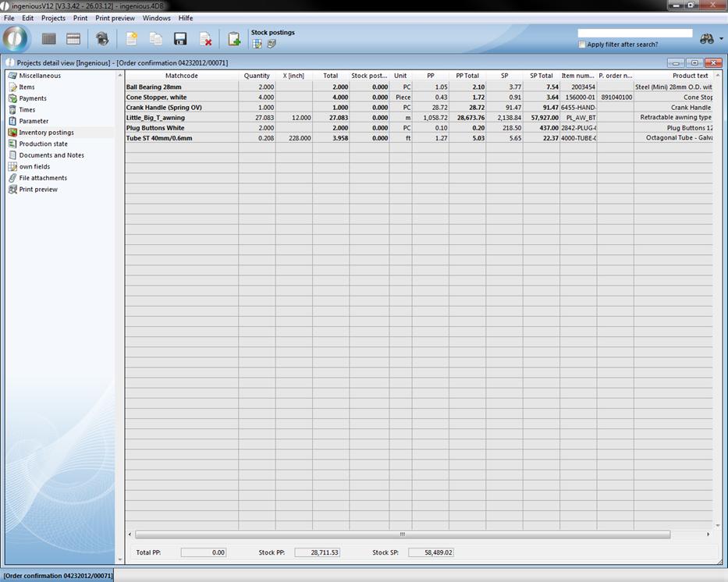This screenshot has width=728, height=582.
Task: Click the copy document toolbar icon
Action: point(156,39)
